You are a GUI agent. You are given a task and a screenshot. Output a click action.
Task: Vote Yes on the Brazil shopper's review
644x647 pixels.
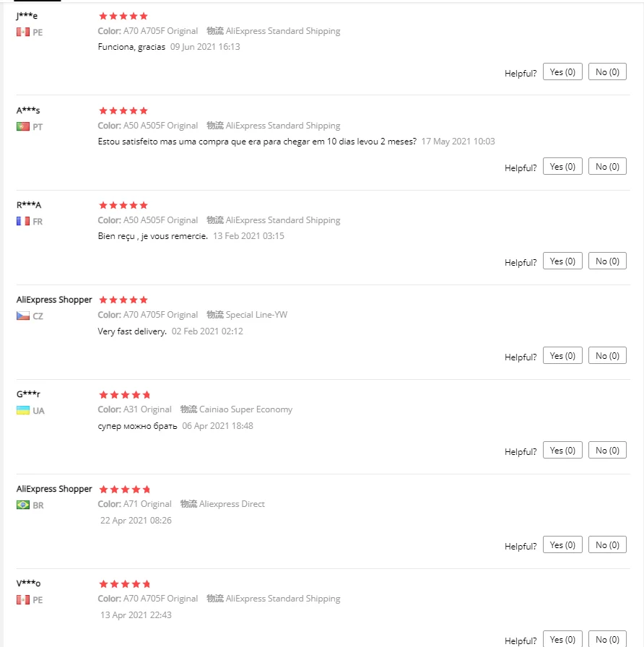click(562, 544)
